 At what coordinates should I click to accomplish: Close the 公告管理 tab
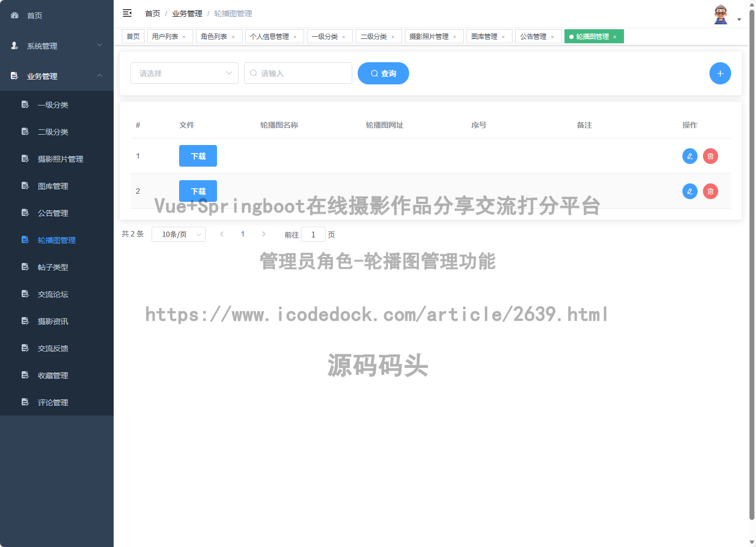click(553, 36)
